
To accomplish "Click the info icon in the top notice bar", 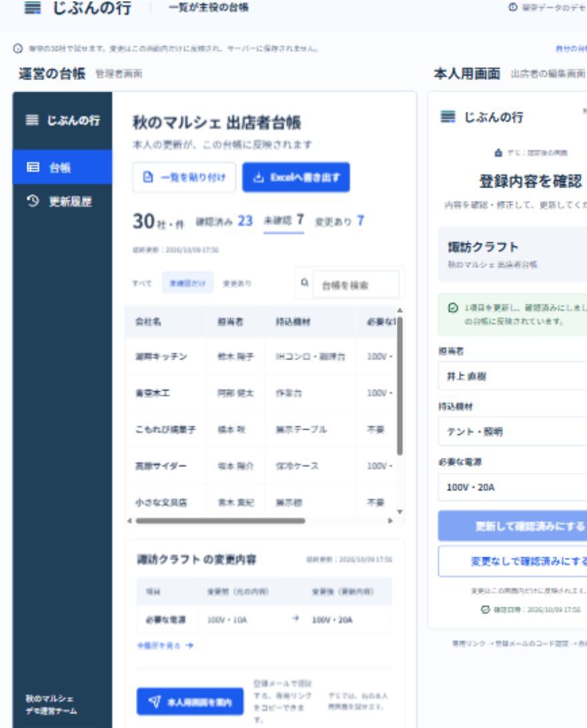I will click(x=18, y=48).
